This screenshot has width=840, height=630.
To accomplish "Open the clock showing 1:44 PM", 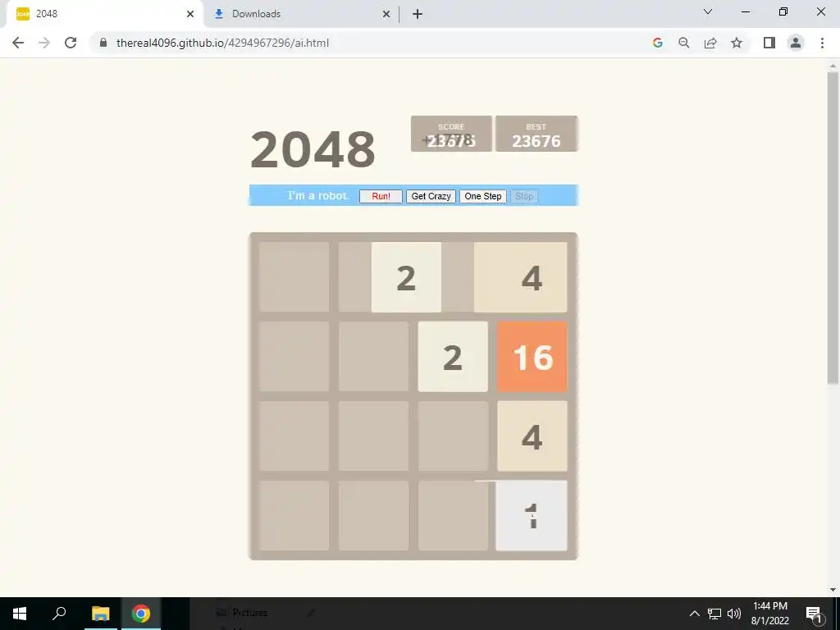I will 769,614.
